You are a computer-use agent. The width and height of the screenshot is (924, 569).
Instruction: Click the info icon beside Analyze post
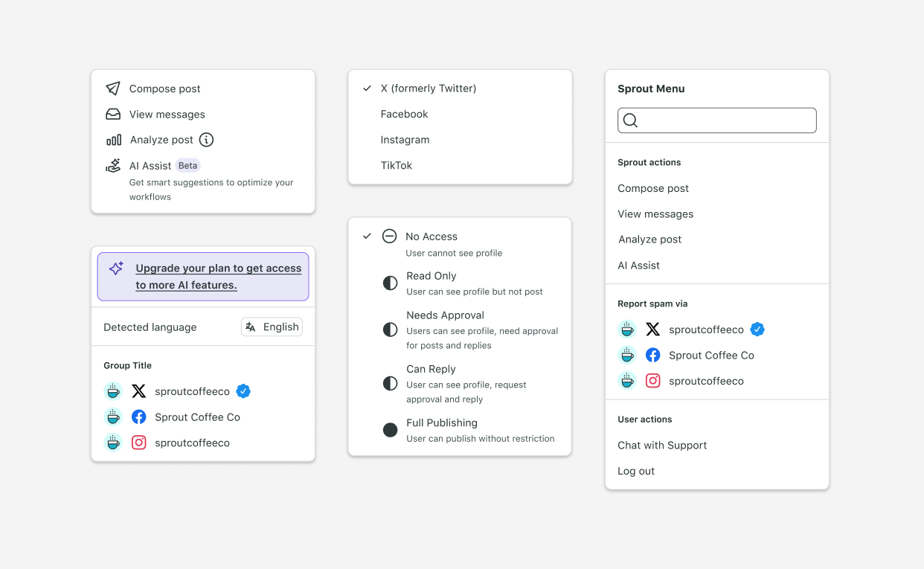tap(207, 140)
